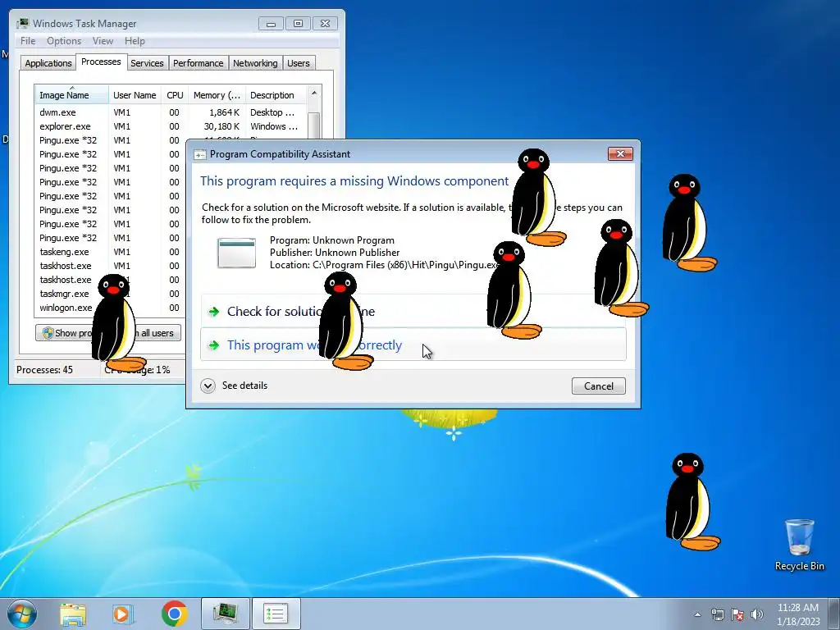Choose This program worked correctly option

click(x=413, y=345)
